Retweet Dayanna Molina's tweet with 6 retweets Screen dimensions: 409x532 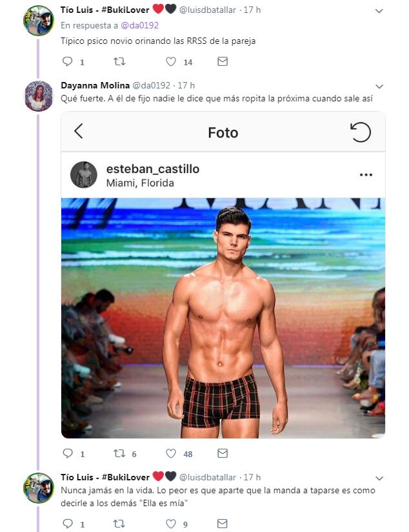click(x=119, y=454)
